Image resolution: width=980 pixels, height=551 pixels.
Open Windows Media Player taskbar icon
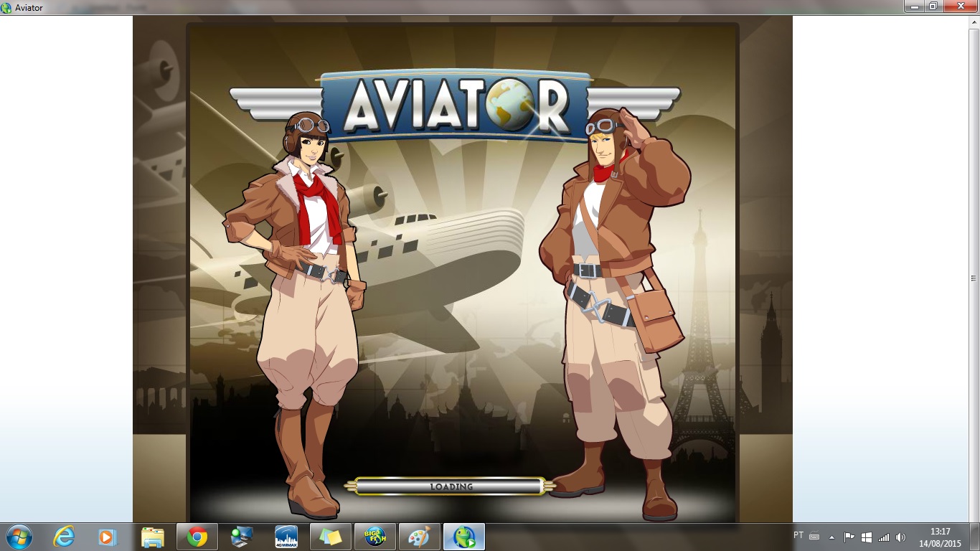tap(107, 537)
